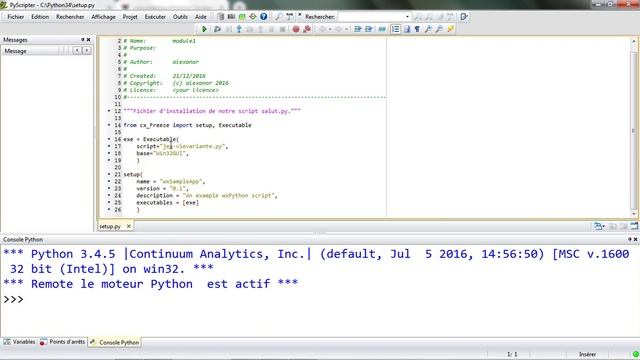The width and height of the screenshot is (640, 360).
Task: Open the Exécuter menu
Action: coord(155,17)
